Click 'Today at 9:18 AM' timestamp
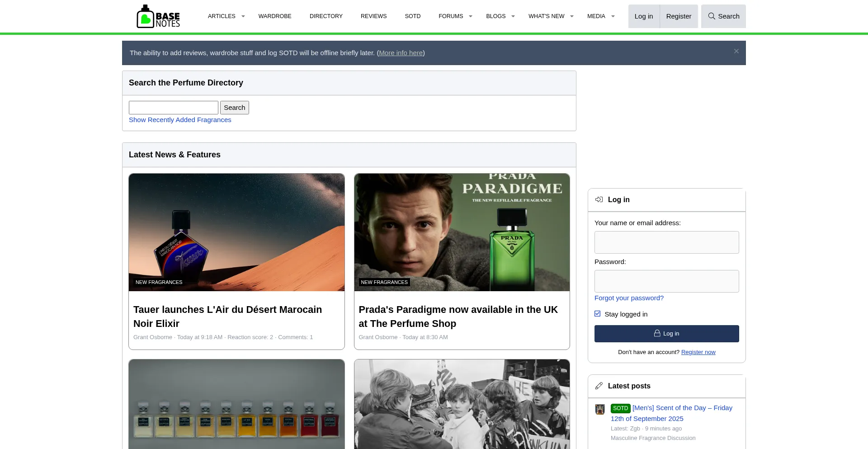This screenshot has height=449, width=868. [200, 337]
